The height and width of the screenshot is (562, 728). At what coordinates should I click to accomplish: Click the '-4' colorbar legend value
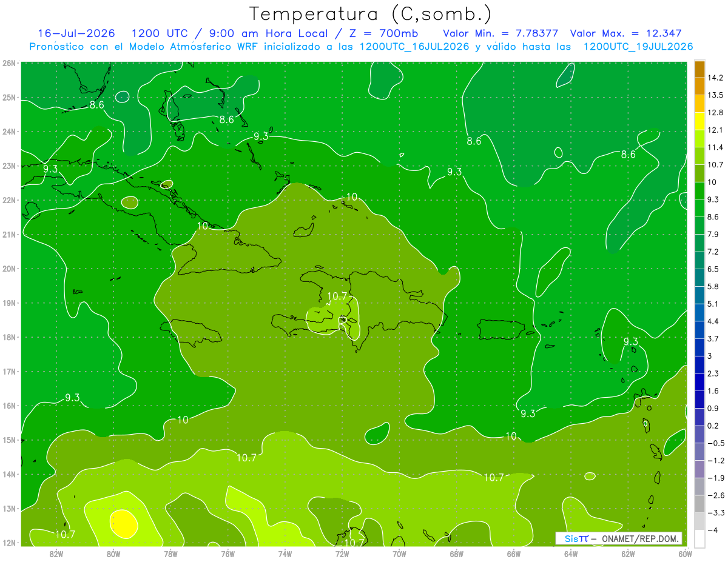click(712, 530)
